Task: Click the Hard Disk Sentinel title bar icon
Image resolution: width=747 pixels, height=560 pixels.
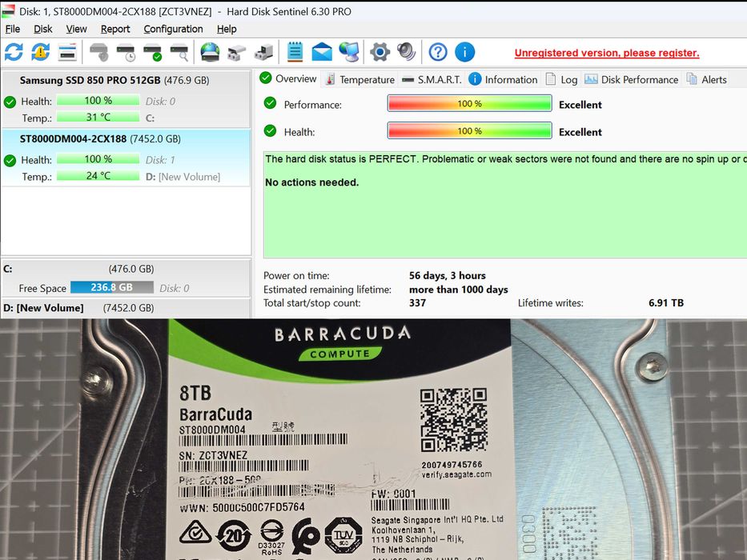Action: point(8,10)
